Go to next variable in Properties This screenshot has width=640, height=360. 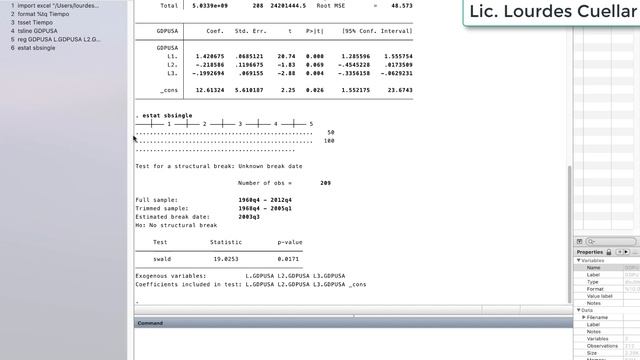pos(627,252)
